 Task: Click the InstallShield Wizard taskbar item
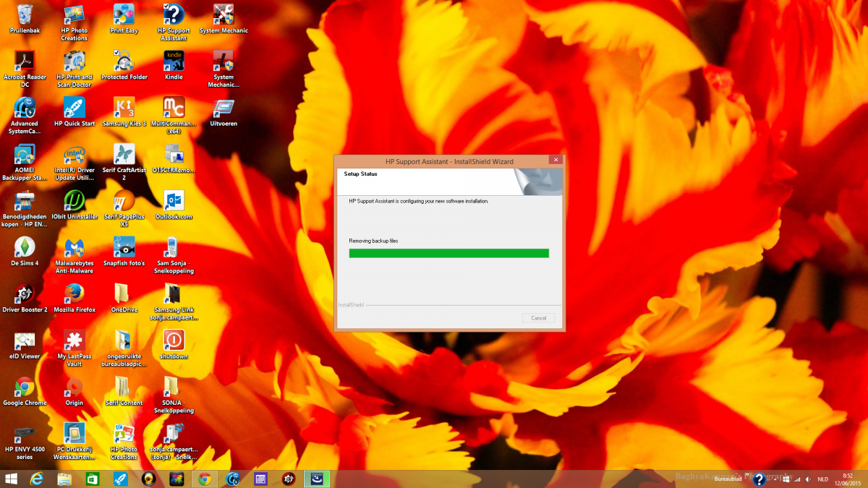(x=317, y=479)
